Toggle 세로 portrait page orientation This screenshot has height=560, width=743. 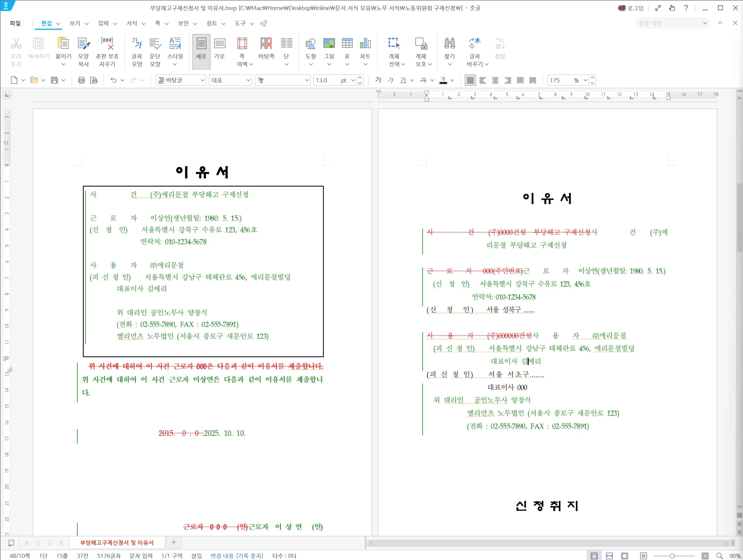[x=201, y=44]
